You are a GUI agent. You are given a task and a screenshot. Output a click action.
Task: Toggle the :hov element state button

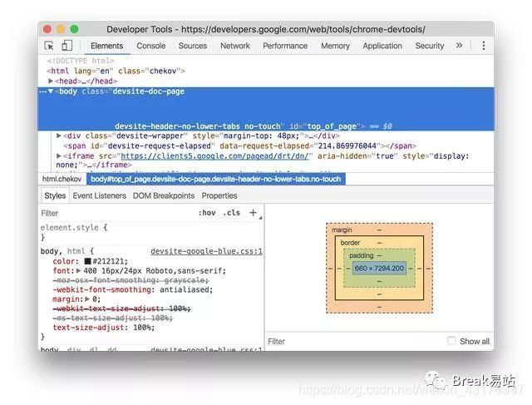tap(207, 213)
